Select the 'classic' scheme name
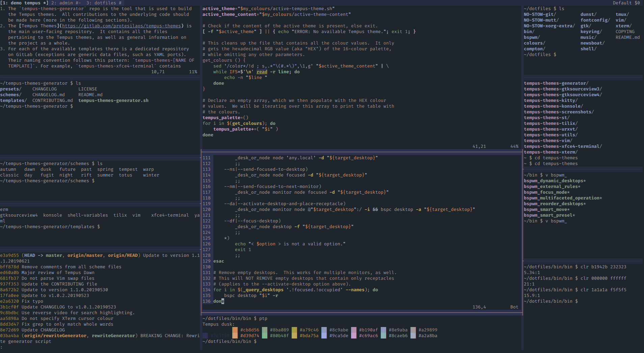The image size is (644, 353). pos(9,175)
